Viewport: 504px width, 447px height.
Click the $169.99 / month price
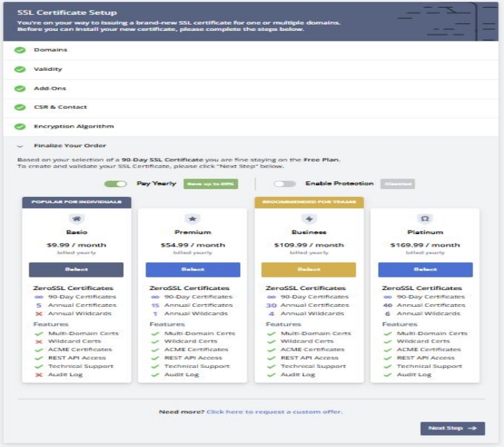(x=425, y=245)
